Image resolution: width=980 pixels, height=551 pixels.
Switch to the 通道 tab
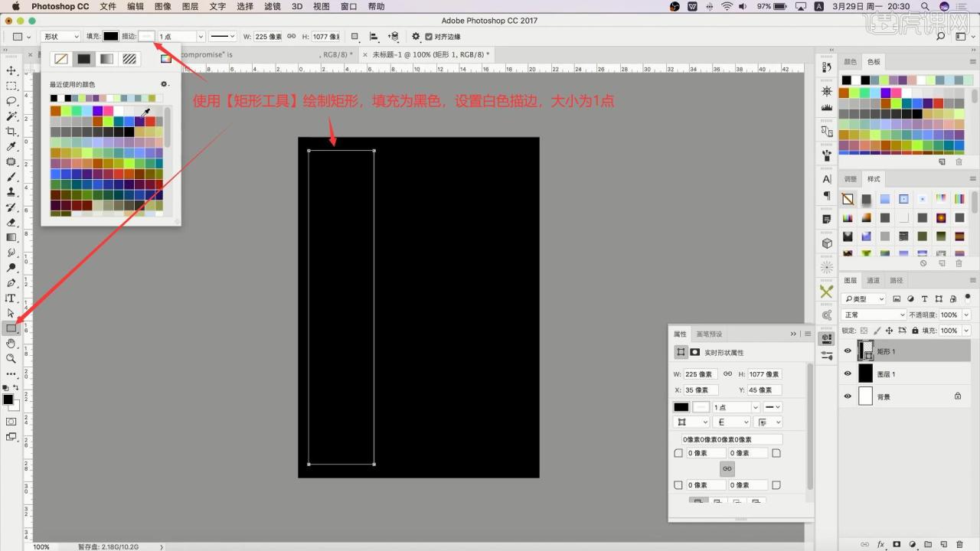click(874, 280)
